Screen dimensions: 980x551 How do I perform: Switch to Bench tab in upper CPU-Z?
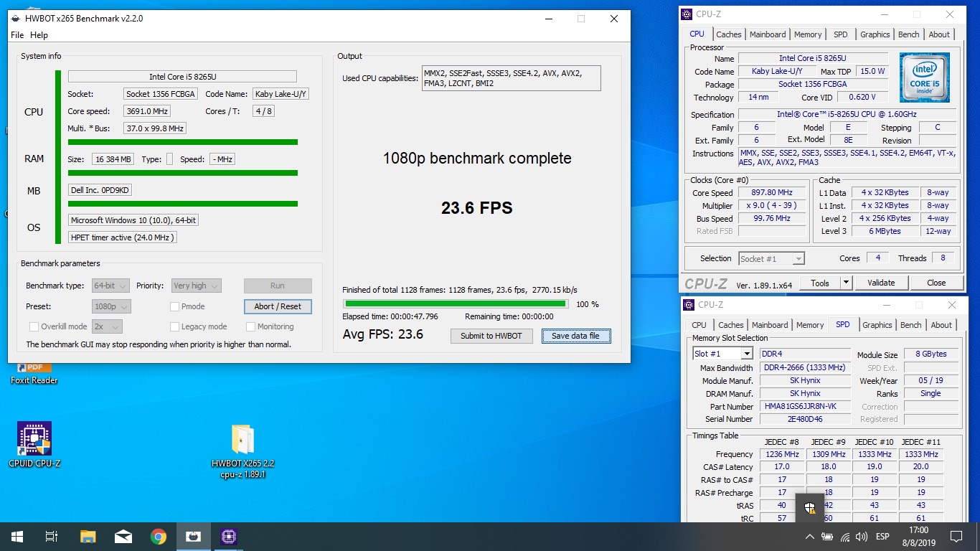tap(909, 34)
